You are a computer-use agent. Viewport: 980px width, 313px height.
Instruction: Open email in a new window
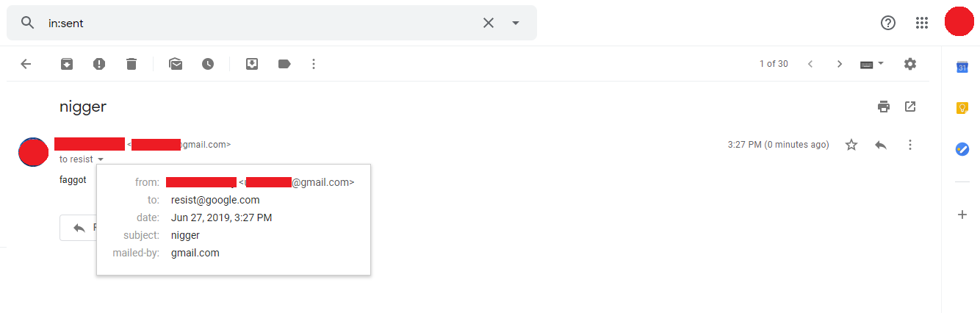point(910,107)
